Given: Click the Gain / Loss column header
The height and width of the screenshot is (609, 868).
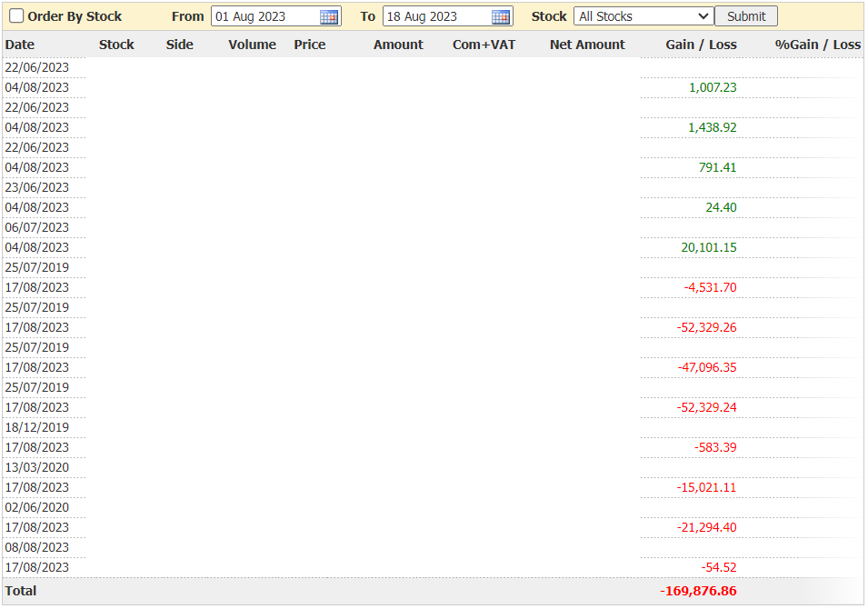Looking at the screenshot, I should (702, 45).
